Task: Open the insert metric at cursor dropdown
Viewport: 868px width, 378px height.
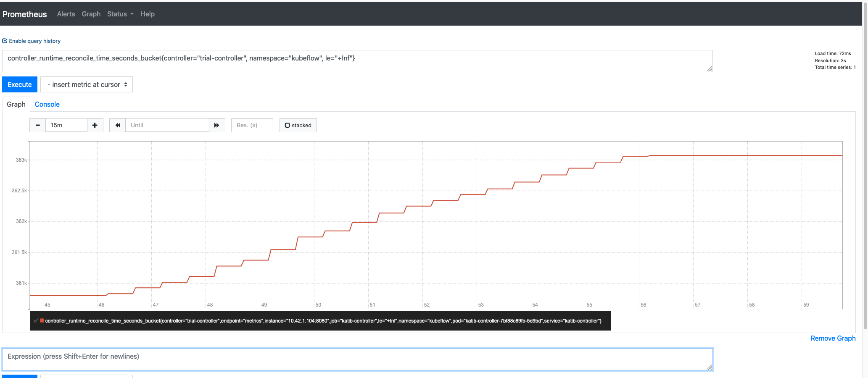Action: (x=86, y=84)
